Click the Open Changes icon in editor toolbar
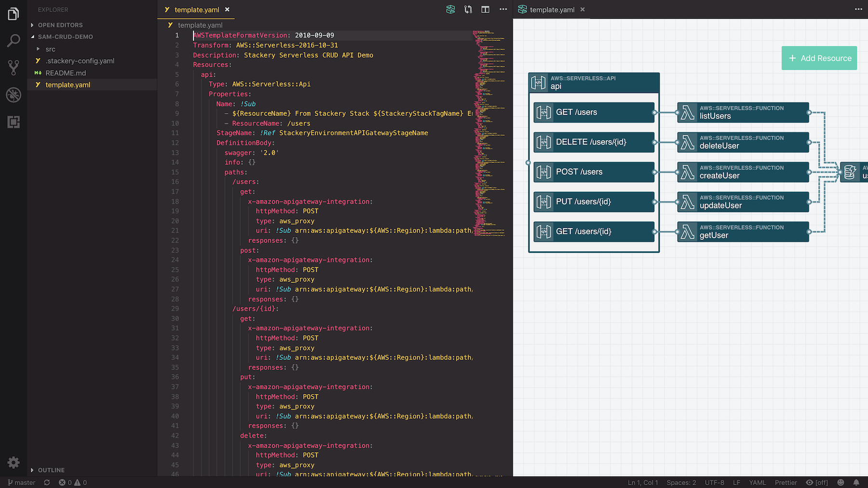Screen dimensions: 868x488 pos(468,9)
